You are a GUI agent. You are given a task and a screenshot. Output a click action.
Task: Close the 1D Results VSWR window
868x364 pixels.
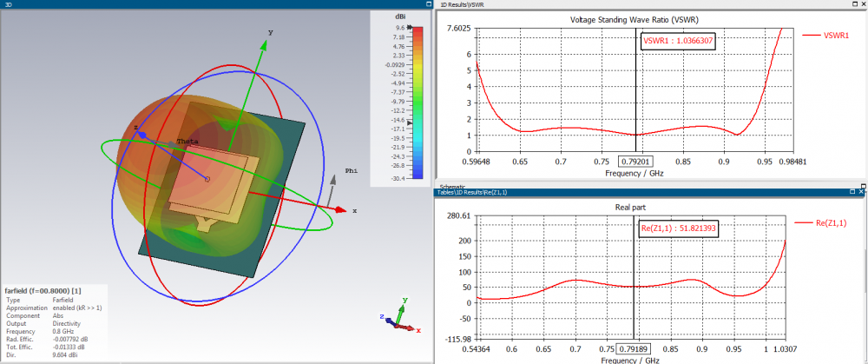865,4
